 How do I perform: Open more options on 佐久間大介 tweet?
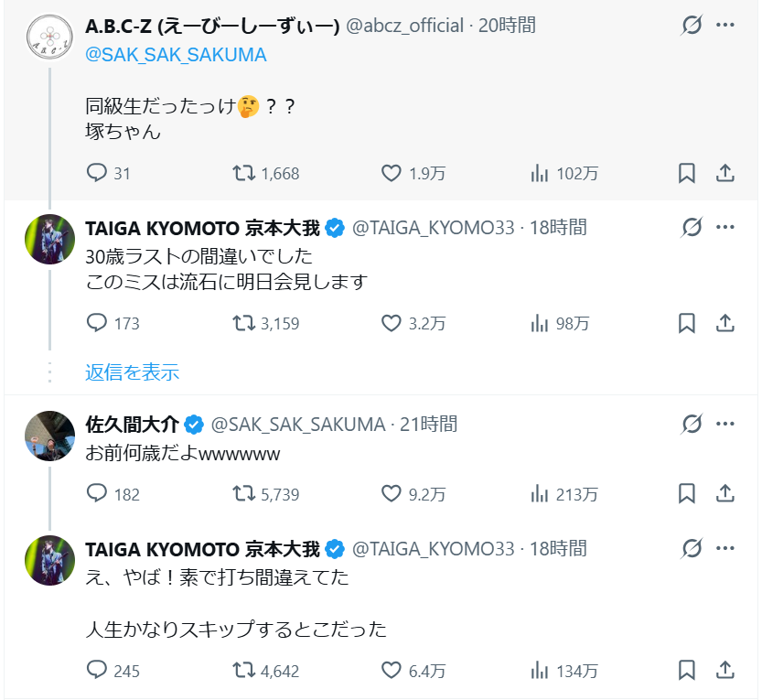[x=725, y=425]
